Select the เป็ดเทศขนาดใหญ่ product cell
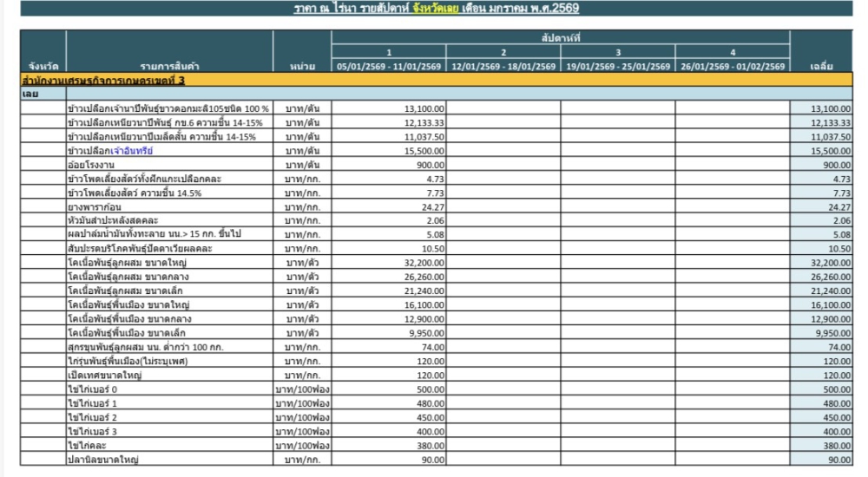The image size is (868, 477). coord(169,376)
